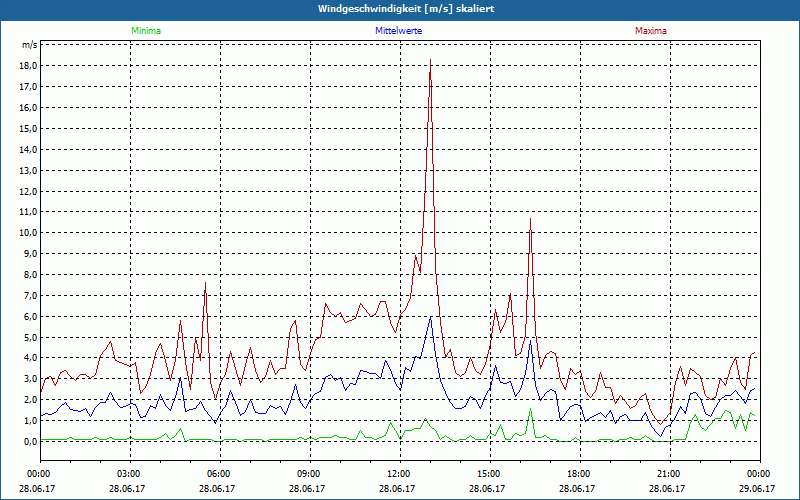Click the blue Mittelwerte peak at 6 m/s
The width and height of the screenshot is (800, 500).
coord(431,317)
